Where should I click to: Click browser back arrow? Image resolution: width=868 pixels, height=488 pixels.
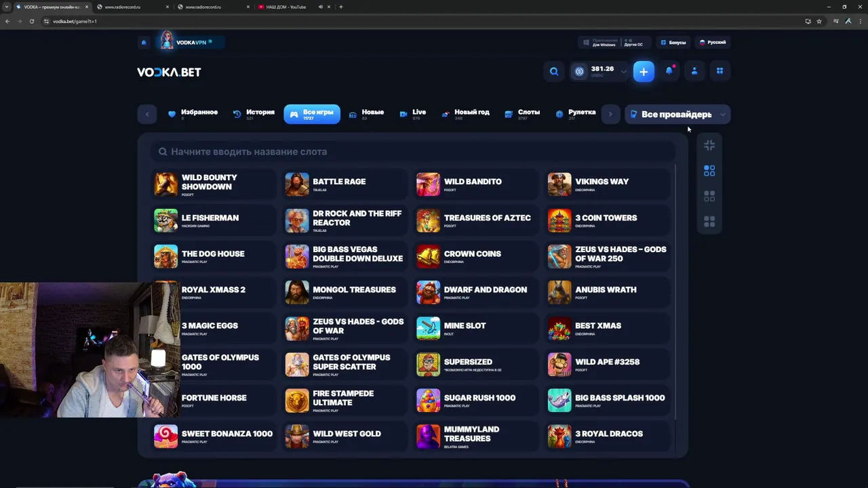pos(7,21)
